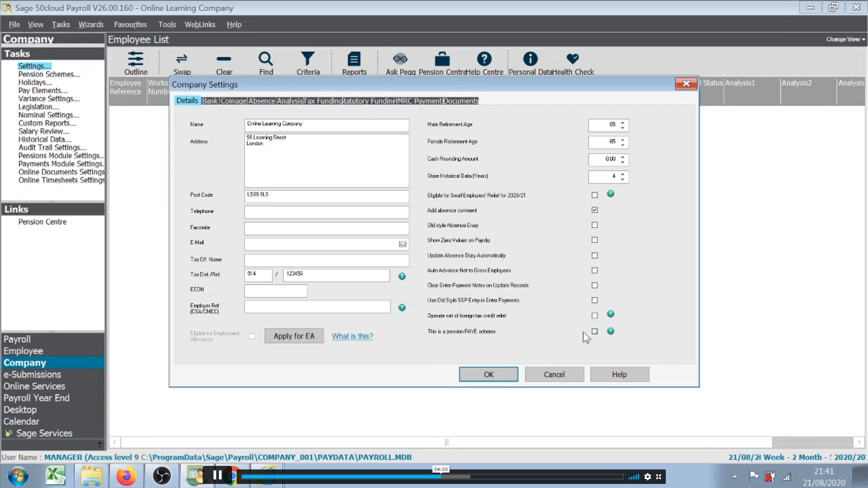Open the Change View dropdown
868x488 pixels.
845,39
